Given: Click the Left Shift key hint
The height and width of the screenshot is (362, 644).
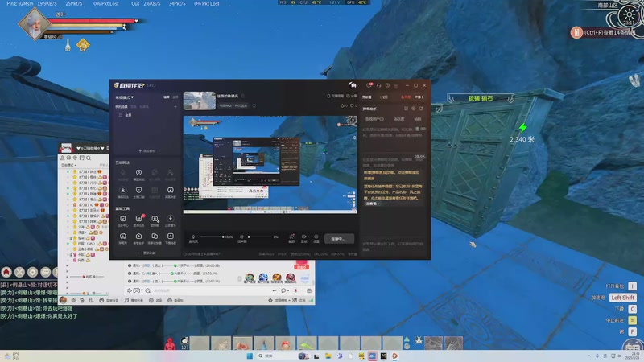Looking at the screenshot, I should point(622,298).
